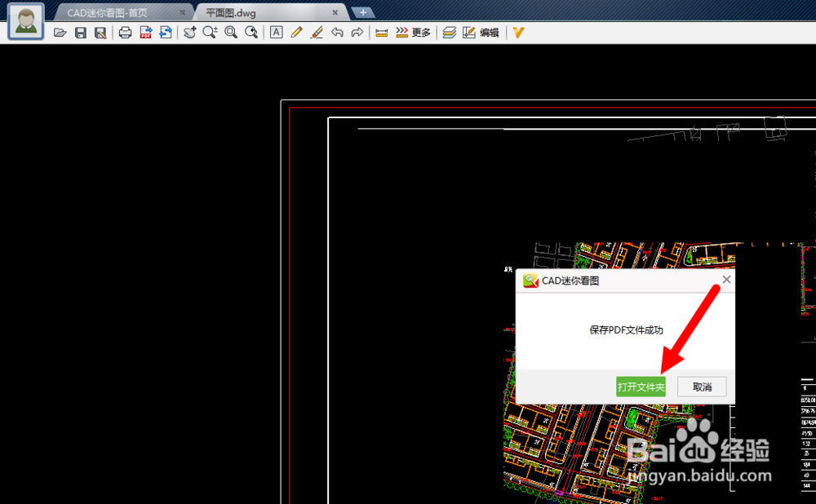816x504 pixels.
Task: Add a new tab with plus button
Action: coord(363,12)
